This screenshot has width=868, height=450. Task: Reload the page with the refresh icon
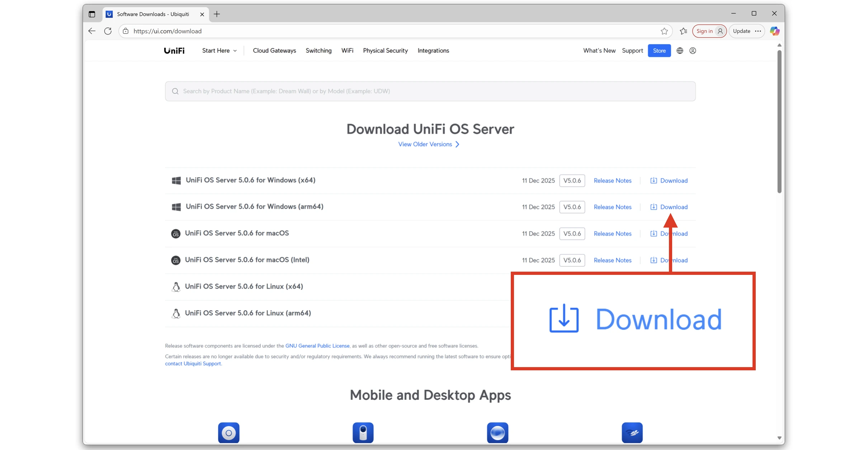(x=108, y=31)
